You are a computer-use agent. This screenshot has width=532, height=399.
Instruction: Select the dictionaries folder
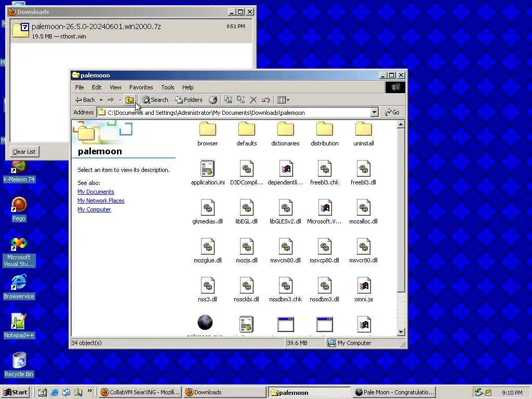coord(285,134)
